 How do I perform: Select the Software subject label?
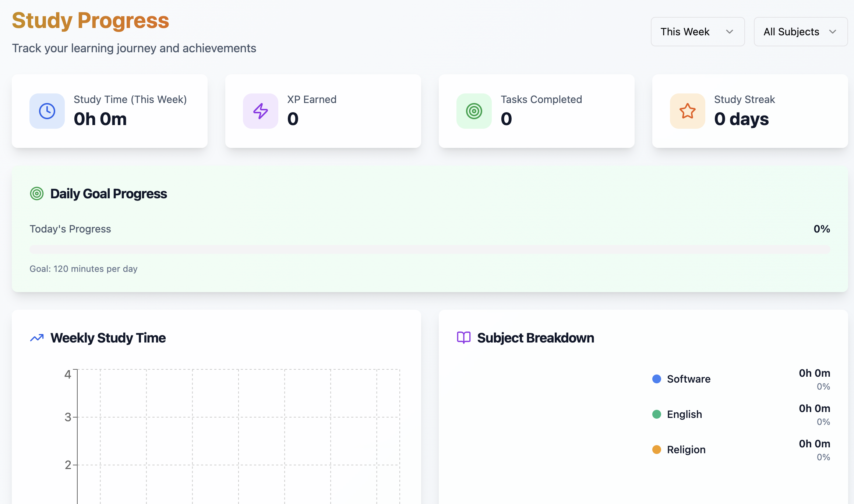coord(689,379)
